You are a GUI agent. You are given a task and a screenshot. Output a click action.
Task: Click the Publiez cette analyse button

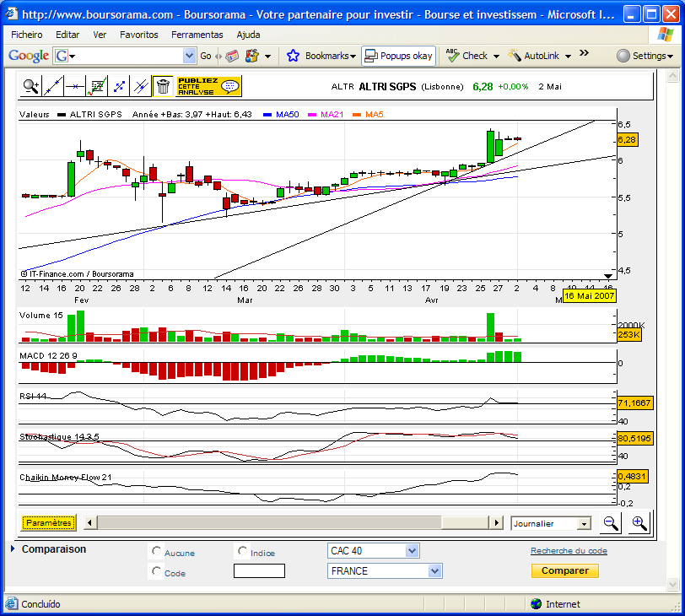point(208,86)
